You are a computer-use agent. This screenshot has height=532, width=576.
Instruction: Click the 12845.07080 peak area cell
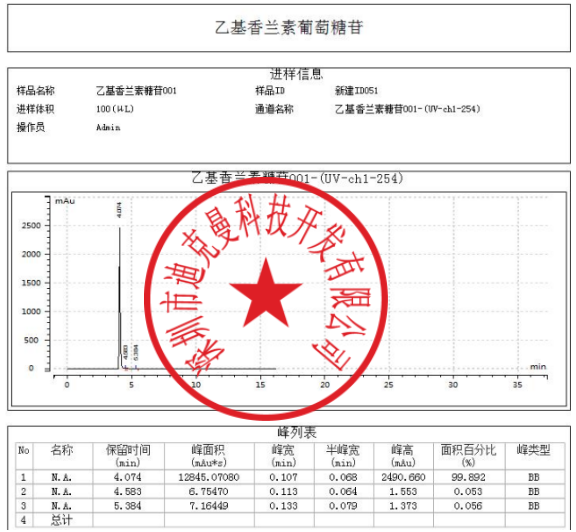point(209,477)
